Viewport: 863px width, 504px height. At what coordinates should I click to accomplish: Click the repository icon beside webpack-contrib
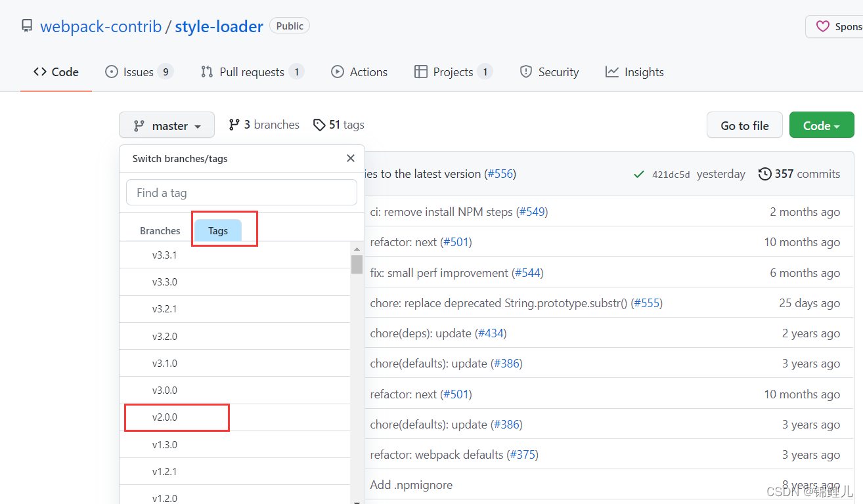pyautogui.click(x=27, y=26)
